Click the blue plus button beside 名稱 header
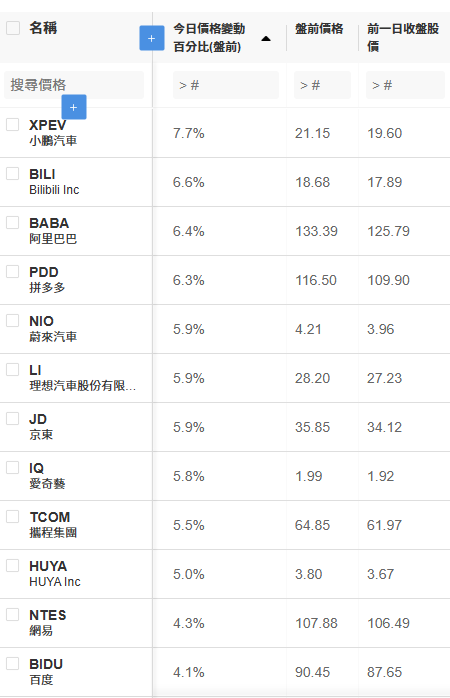The height and width of the screenshot is (698, 450). (152, 38)
